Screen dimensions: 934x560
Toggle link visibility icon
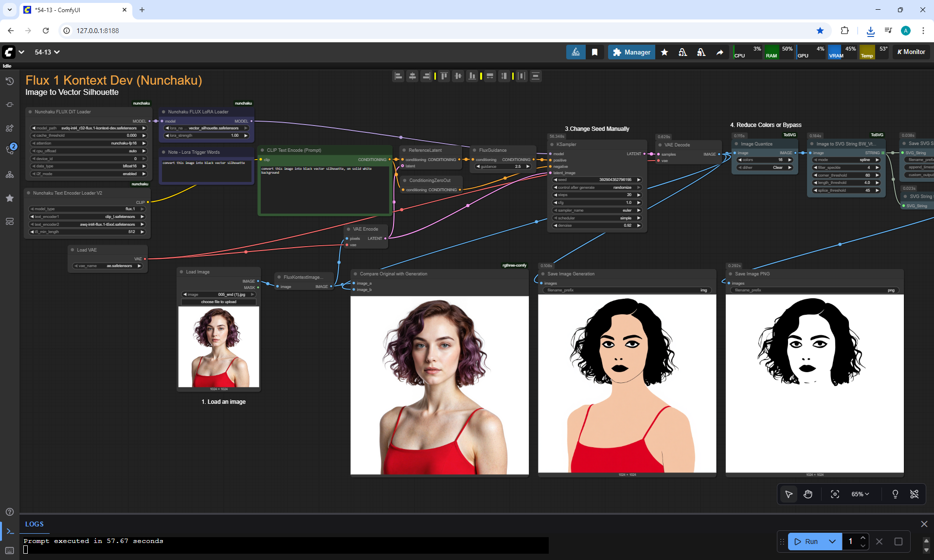[914, 494]
